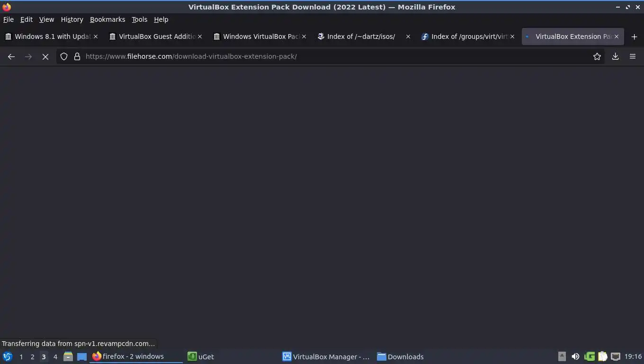The image size is (644, 364).
Task: Close the Index of /groups/virt tab
Action: pyautogui.click(x=512, y=36)
